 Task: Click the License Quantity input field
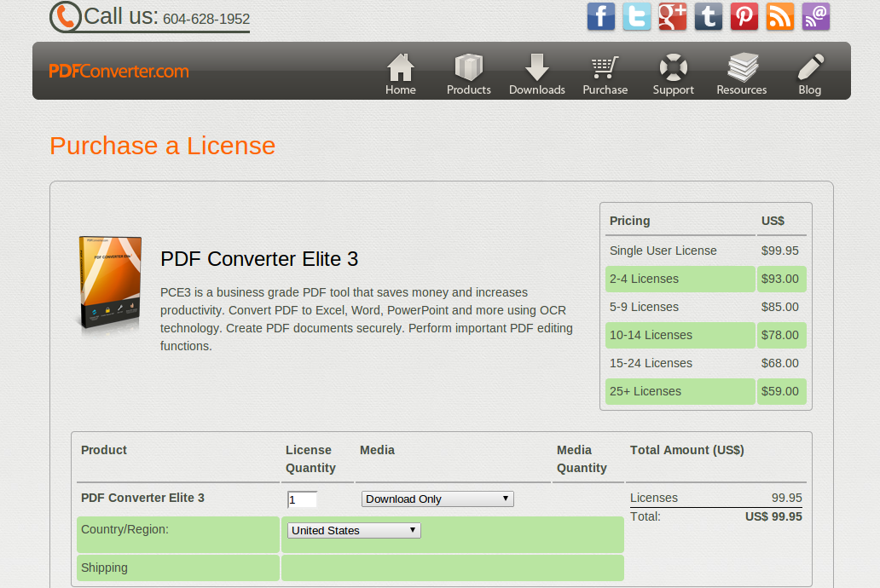[x=302, y=499]
